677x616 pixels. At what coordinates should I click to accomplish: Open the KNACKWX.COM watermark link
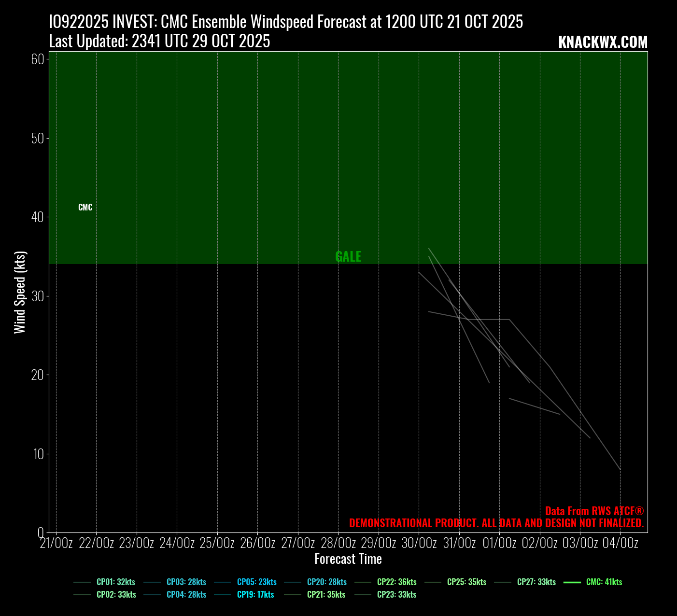[x=603, y=42]
